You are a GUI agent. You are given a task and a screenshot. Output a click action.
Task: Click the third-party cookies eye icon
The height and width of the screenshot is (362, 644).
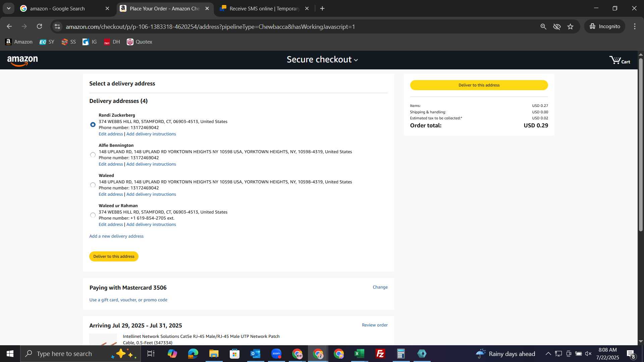point(557,26)
